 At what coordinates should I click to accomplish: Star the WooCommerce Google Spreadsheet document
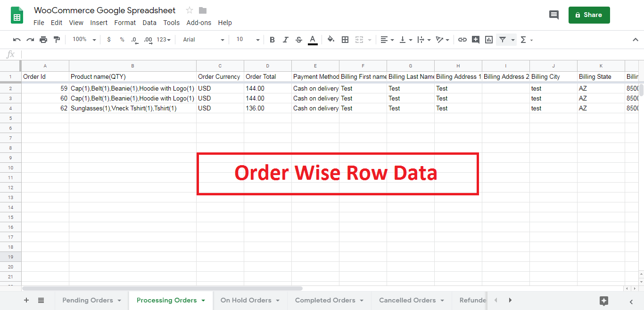190,10
